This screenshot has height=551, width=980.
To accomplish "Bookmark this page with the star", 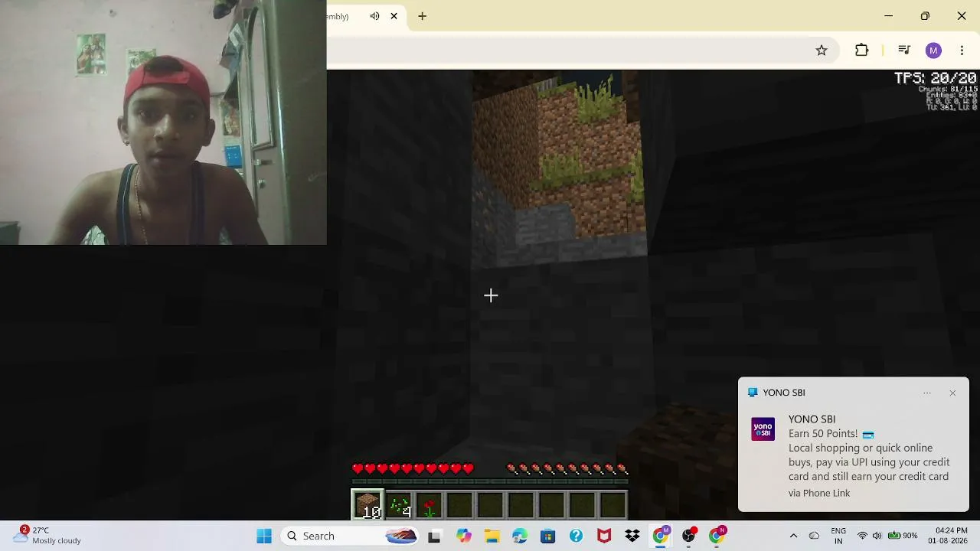I will tap(822, 51).
